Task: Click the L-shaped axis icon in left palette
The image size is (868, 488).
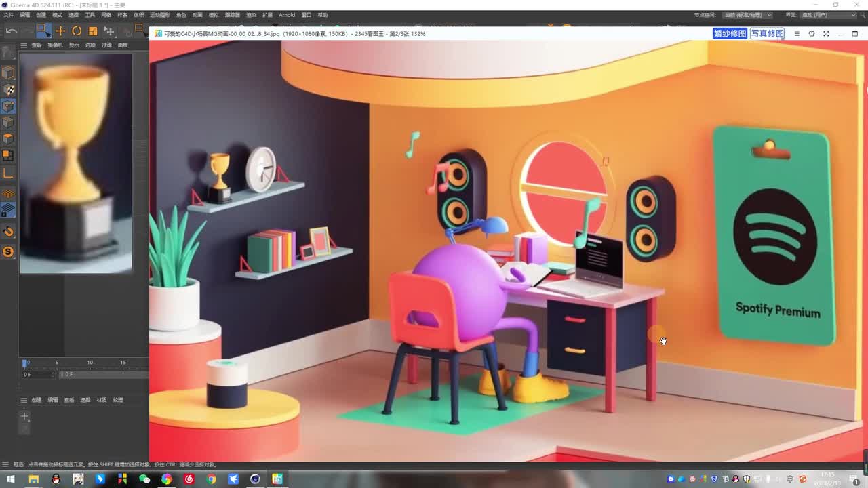Action: pos(8,174)
